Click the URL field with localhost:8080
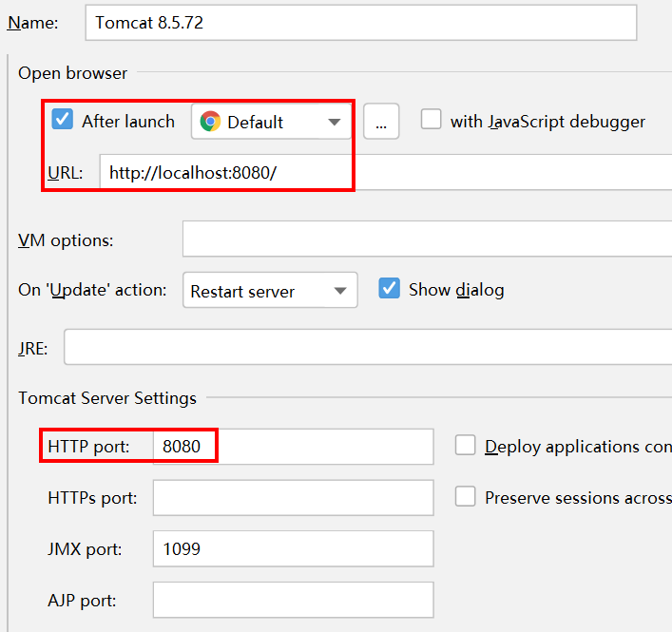Screen dimensions: 672x632 [x=386, y=172]
